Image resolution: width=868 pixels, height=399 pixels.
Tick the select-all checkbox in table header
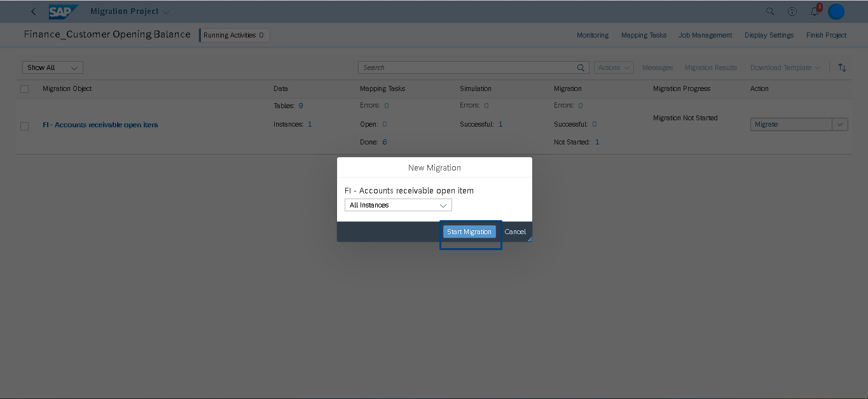point(25,89)
